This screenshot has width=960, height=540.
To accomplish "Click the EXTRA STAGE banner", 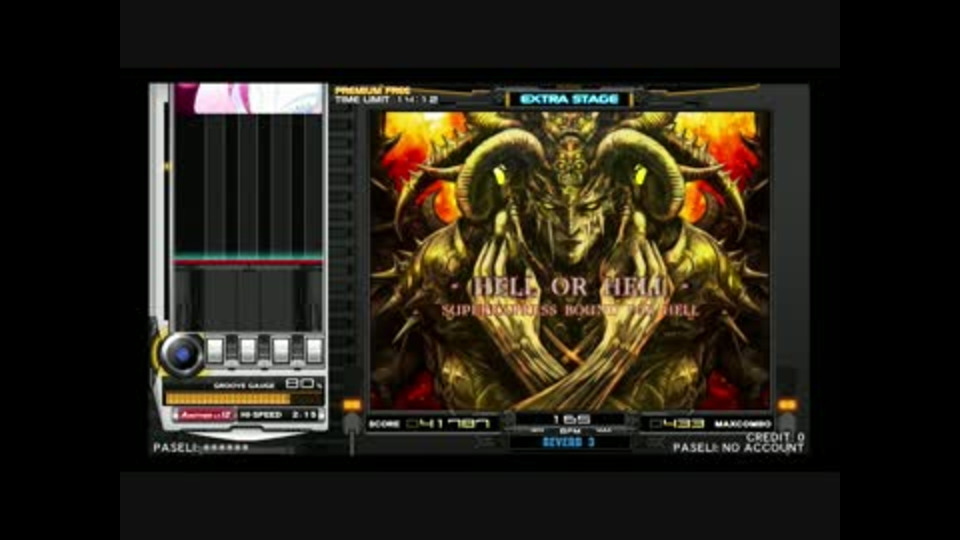I will 569,99.
